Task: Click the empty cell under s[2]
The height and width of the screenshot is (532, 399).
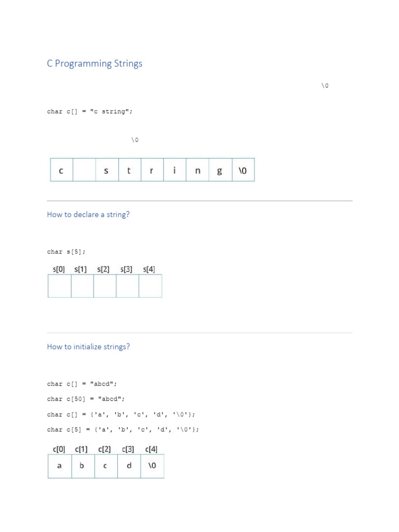Action: (105, 286)
